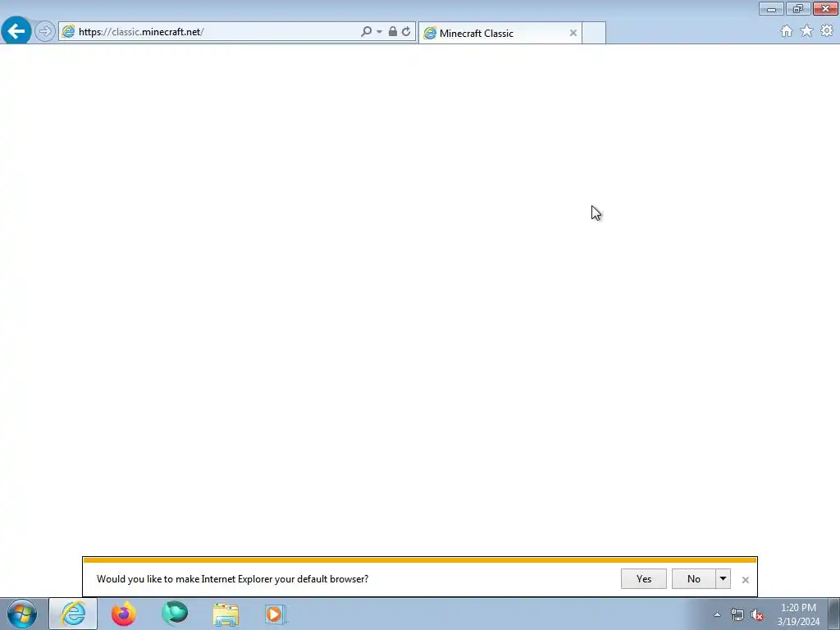Image resolution: width=840 pixels, height=630 pixels.
Task: Open the green swirl browser taskbar icon
Action: (x=175, y=614)
